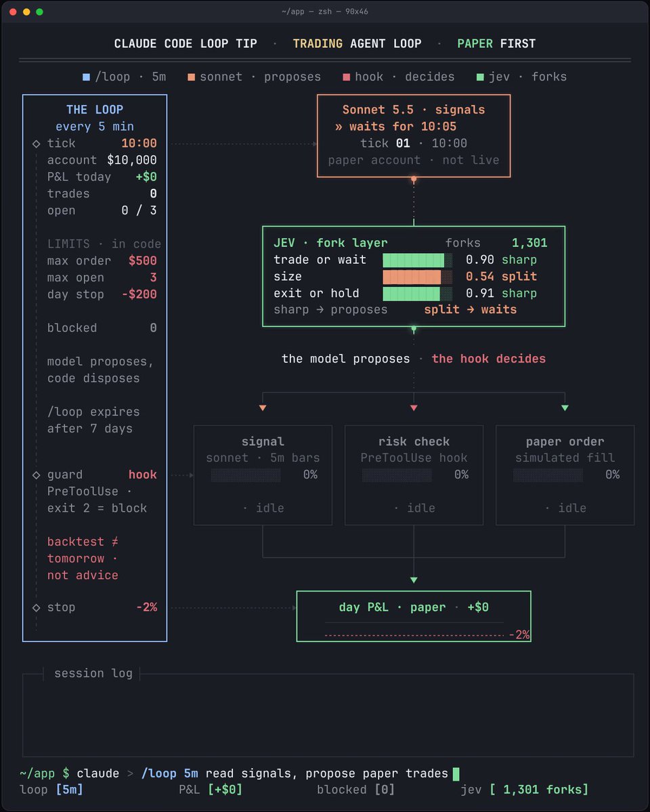Click the "Sonnet 5.5 · signals" box title

tap(414, 110)
